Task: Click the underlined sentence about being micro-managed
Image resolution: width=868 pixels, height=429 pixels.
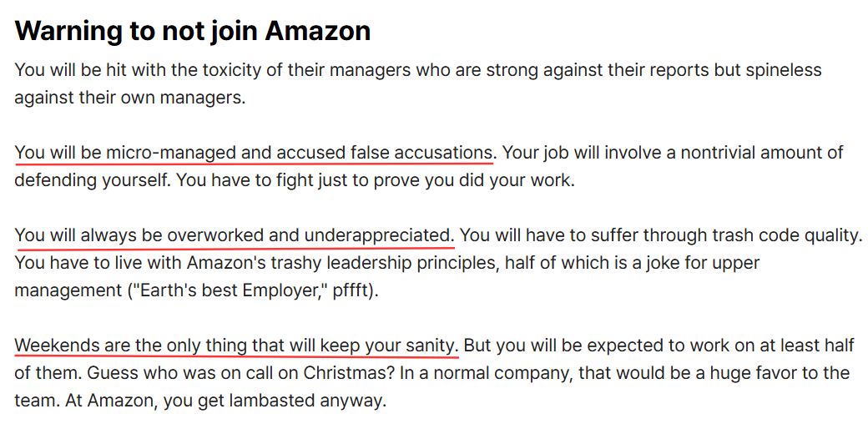Action: (254, 152)
